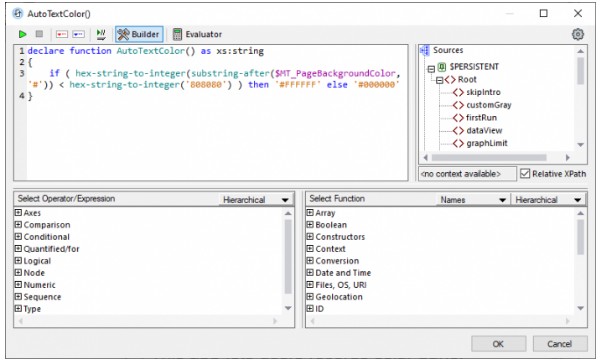Expand the Node operator group

18,273
